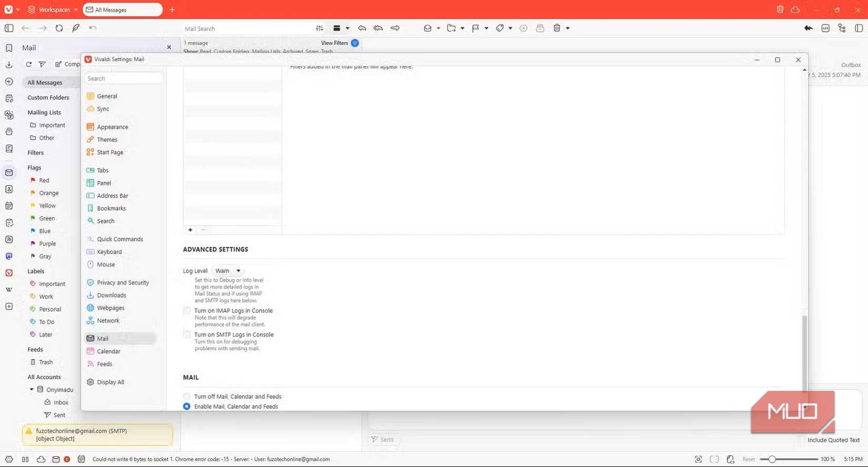The width and height of the screenshot is (868, 467).
Task: Select Turn off Mail, Calendar and Feeds
Action: click(187, 396)
